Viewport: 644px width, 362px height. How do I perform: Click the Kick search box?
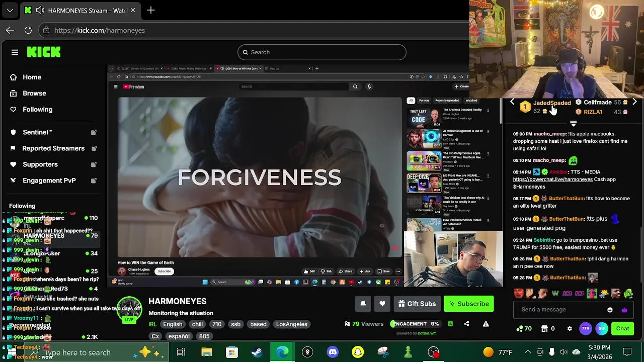pos(322,52)
